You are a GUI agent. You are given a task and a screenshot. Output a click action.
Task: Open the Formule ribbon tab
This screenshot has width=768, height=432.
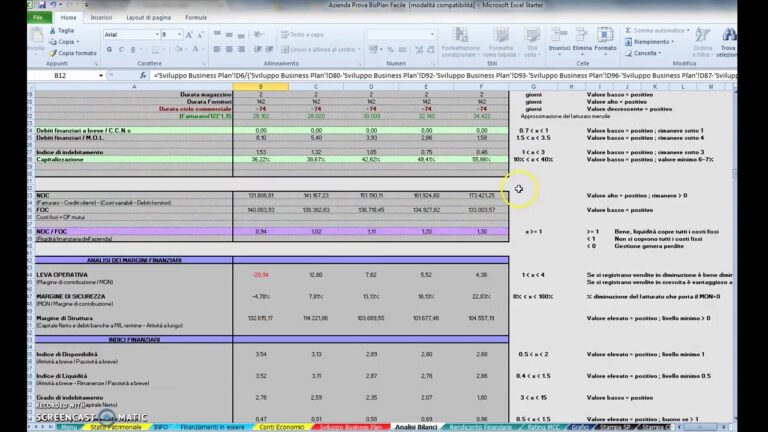[x=196, y=17]
